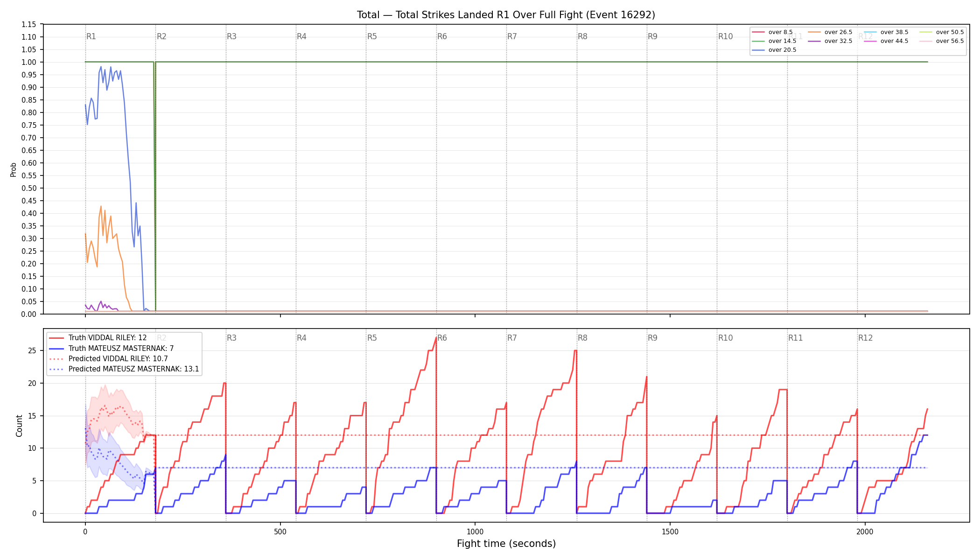This screenshot has height=560, width=980.
Task: Click the orange line sample beside 'over 26.5'
Action: [x=814, y=32]
